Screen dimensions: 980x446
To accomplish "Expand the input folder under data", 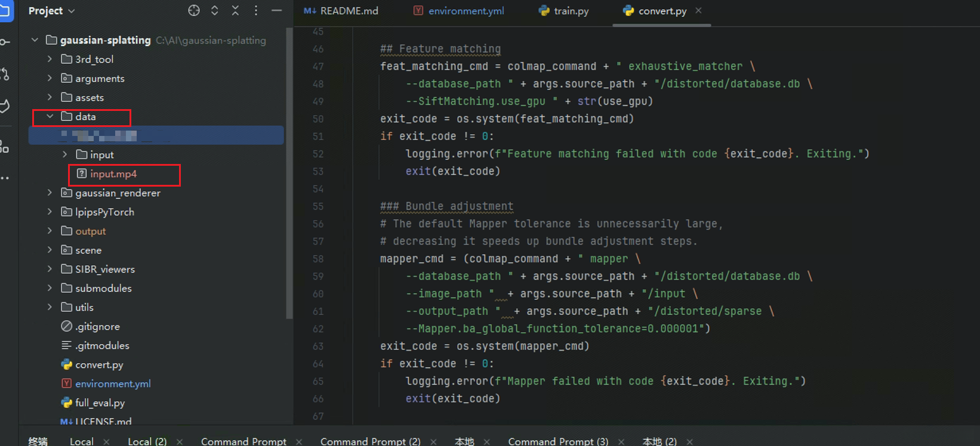I will [x=65, y=155].
